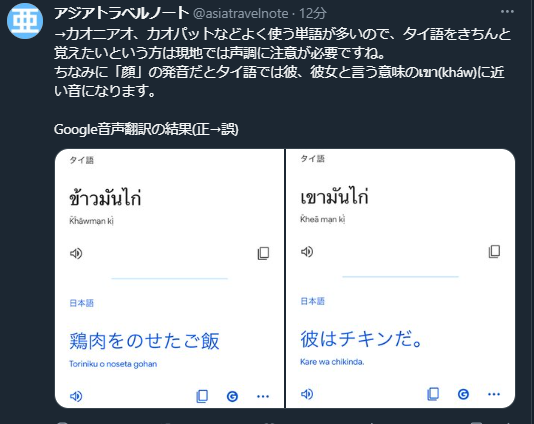Open the アジアトラベルノート profile avatar
Viewport: 534px width, 424px height.
(25, 21)
